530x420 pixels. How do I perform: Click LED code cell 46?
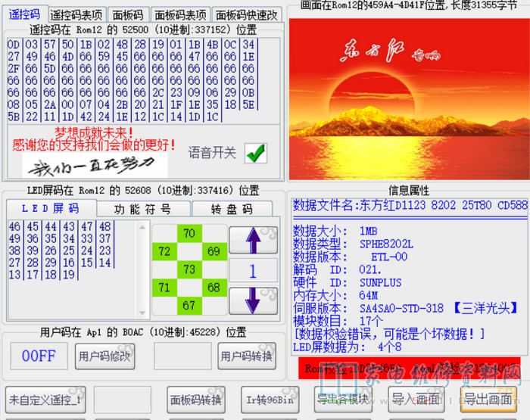pos(14,226)
